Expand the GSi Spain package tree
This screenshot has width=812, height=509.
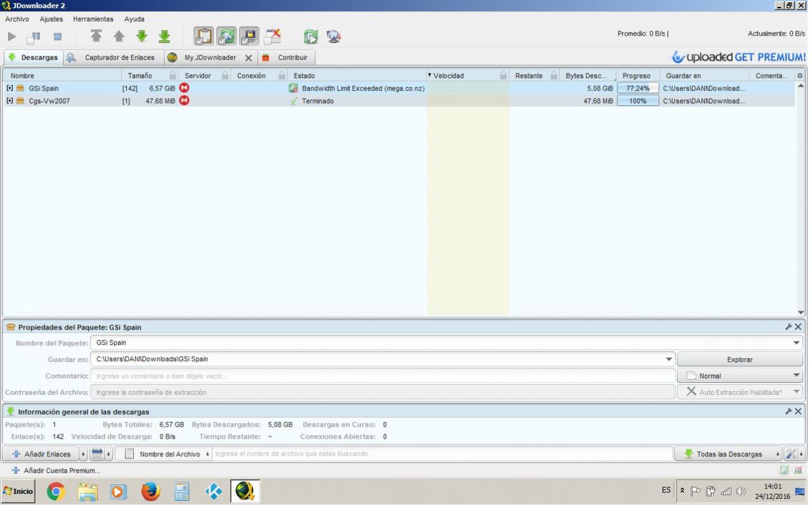pyautogui.click(x=10, y=88)
